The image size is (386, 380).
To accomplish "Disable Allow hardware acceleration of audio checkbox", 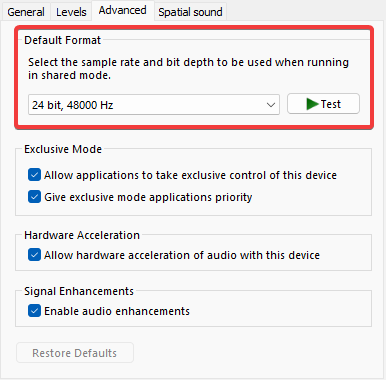I will 35,255.
